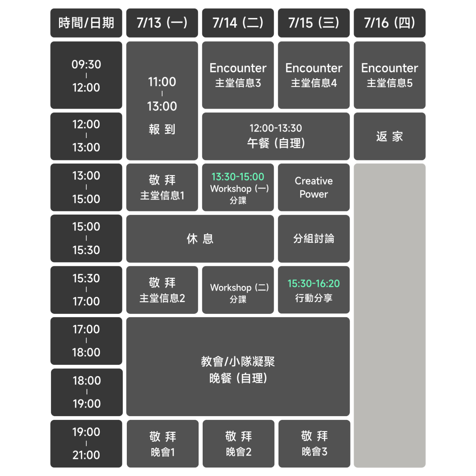Open Encounter 主堂信息4 session
The width and height of the screenshot is (476, 476).
point(314,75)
